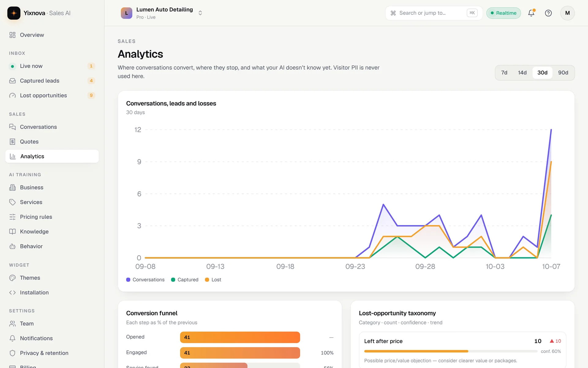Toggle Captured series in chart legend
Image resolution: width=588 pixels, height=368 pixels.
(x=185, y=280)
